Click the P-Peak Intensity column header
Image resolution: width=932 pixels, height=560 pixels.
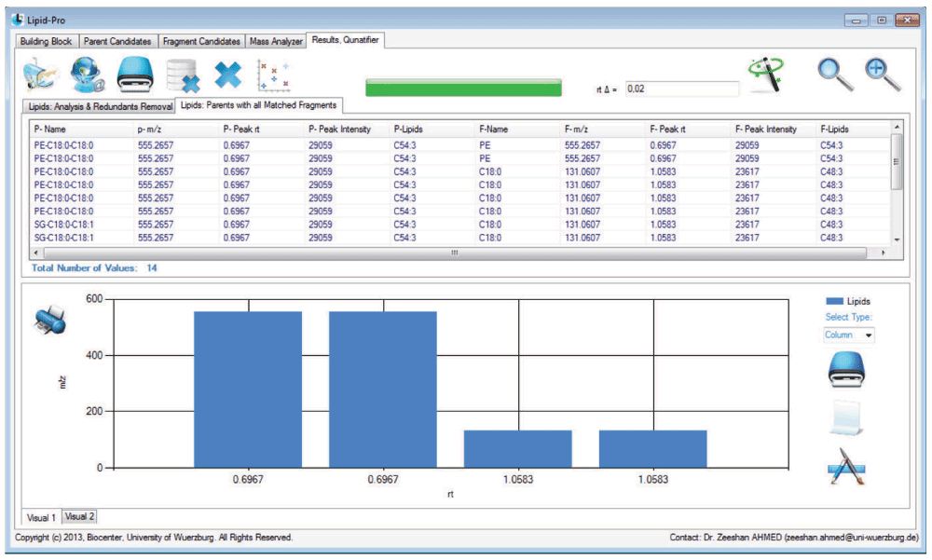[339, 129]
